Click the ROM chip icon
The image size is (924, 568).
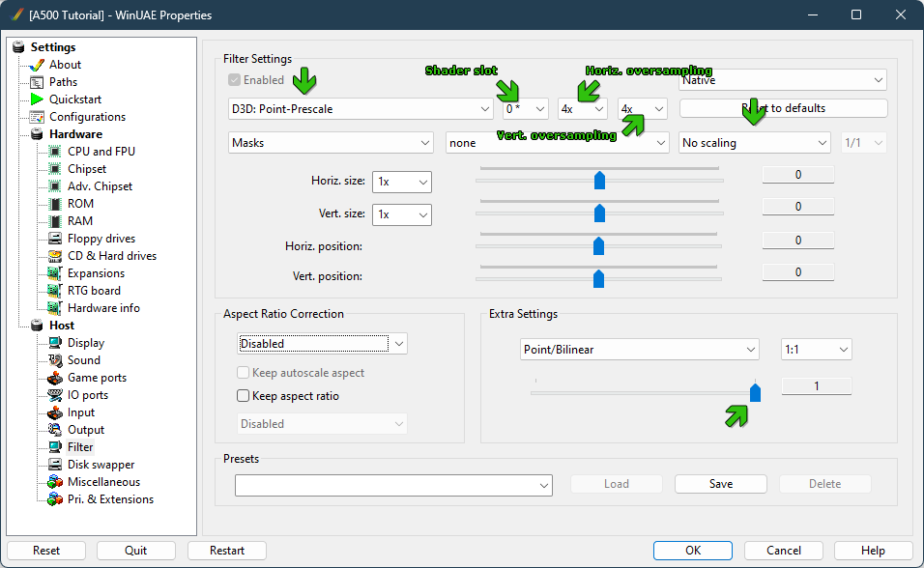(55, 204)
